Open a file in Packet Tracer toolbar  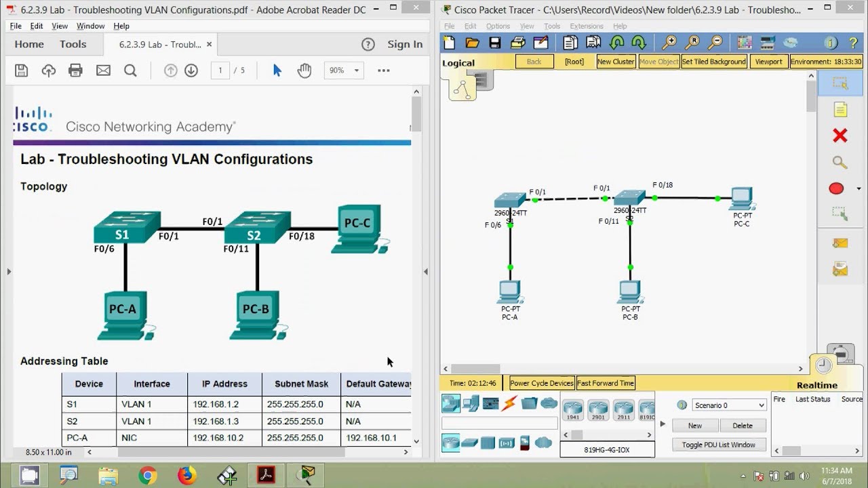[473, 43]
